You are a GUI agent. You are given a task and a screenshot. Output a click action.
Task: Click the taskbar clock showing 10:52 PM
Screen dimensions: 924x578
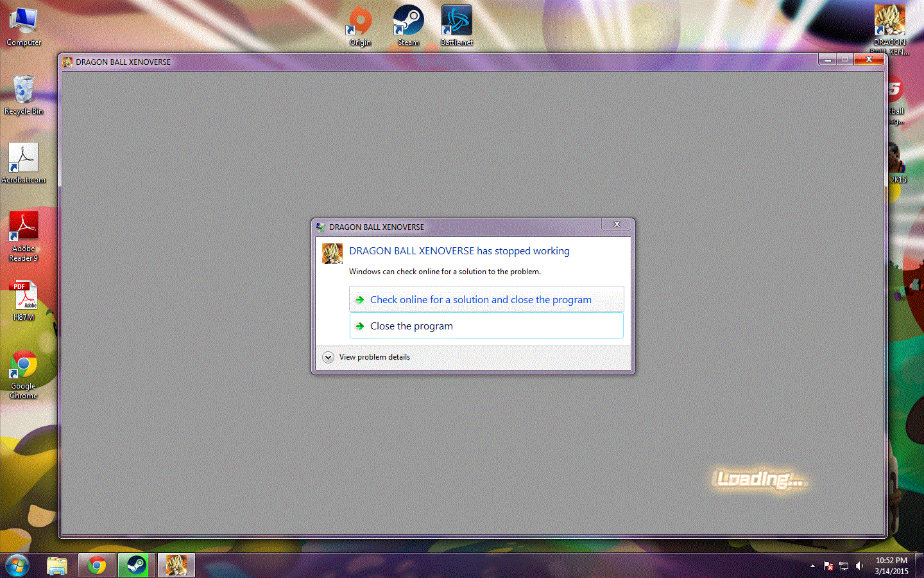click(x=891, y=566)
